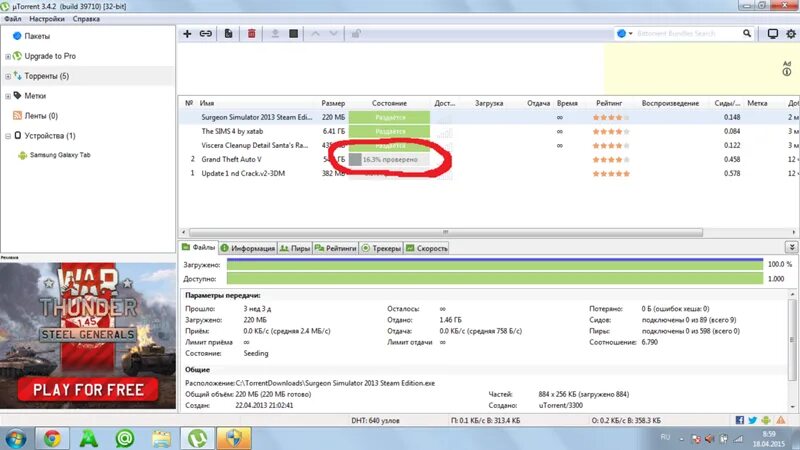This screenshot has width=800, height=450.
Task: Sort by Размер column header
Action: (x=333, y=103)
